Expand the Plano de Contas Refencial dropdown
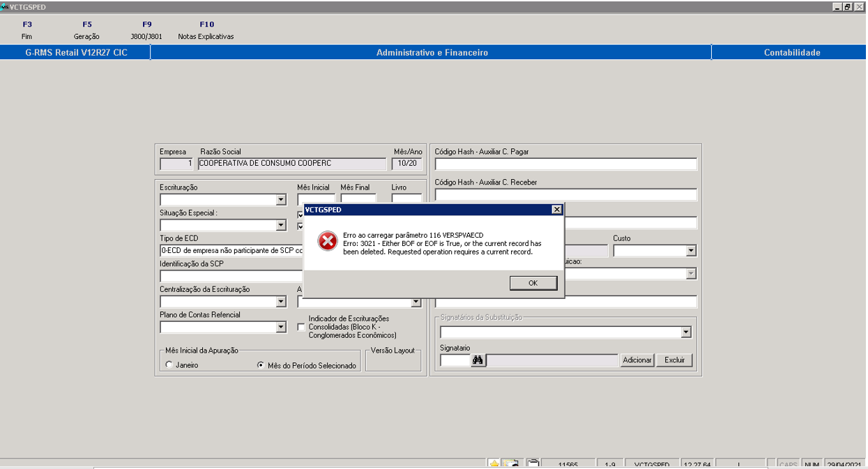This screenshot has height=469, width=868. (281, 327)
